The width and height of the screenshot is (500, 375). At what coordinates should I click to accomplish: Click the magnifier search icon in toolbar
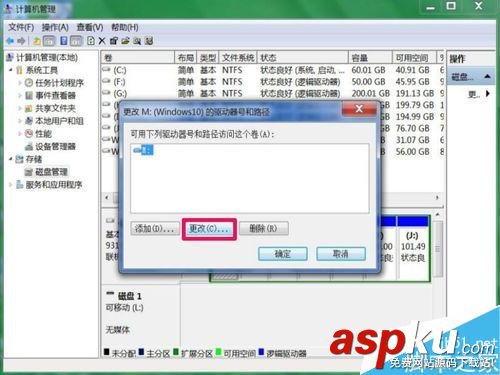click(137, 41)
